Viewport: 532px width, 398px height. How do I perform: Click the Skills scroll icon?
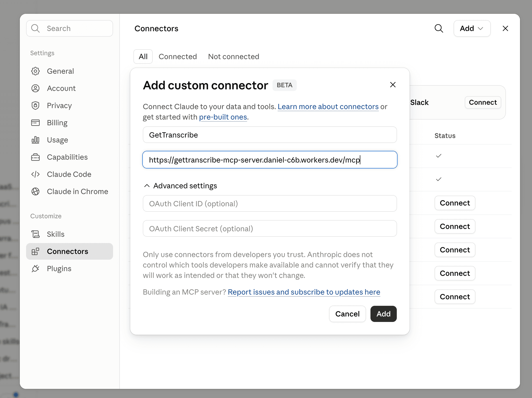coord(35,234)
